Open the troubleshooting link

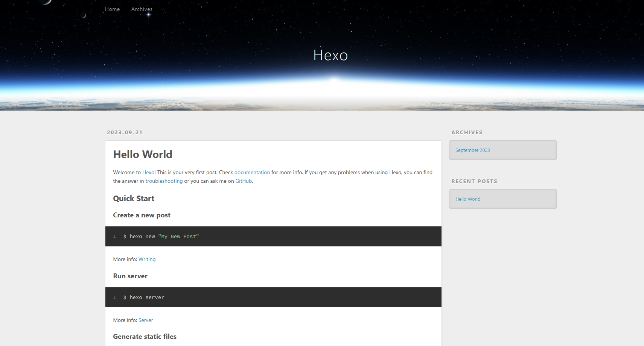click(x=164, y=181)
